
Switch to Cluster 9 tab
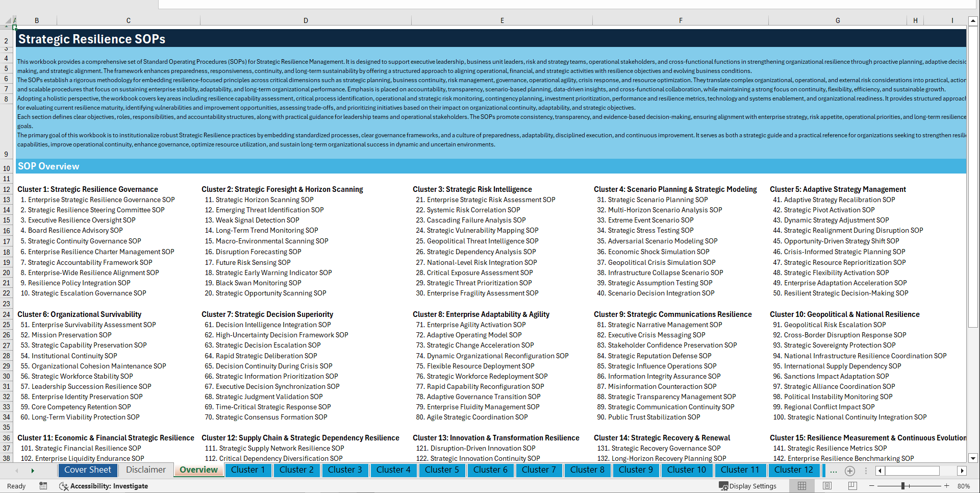coord(636,470)
